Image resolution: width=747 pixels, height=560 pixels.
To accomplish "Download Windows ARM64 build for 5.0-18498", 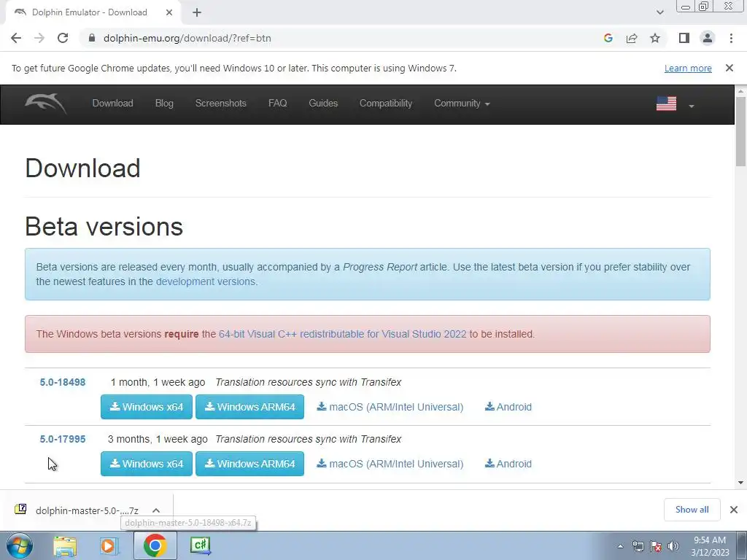I will pos(249,407).
